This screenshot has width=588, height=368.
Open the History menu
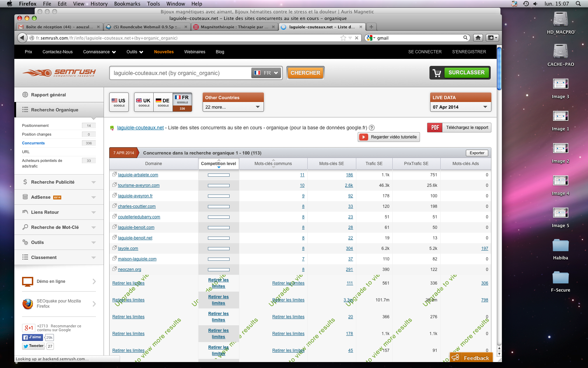coord(99,4)
